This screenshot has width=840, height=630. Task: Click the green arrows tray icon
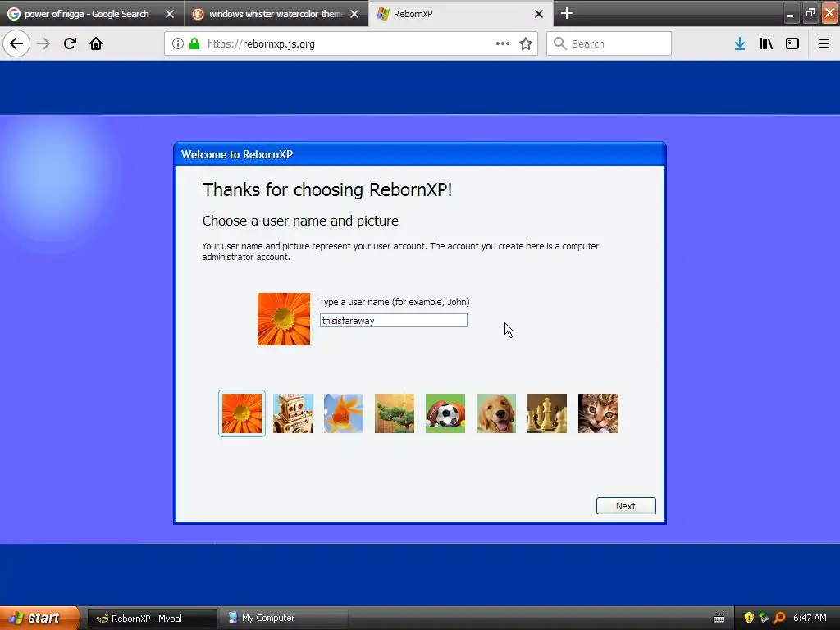tap(764, 618)
